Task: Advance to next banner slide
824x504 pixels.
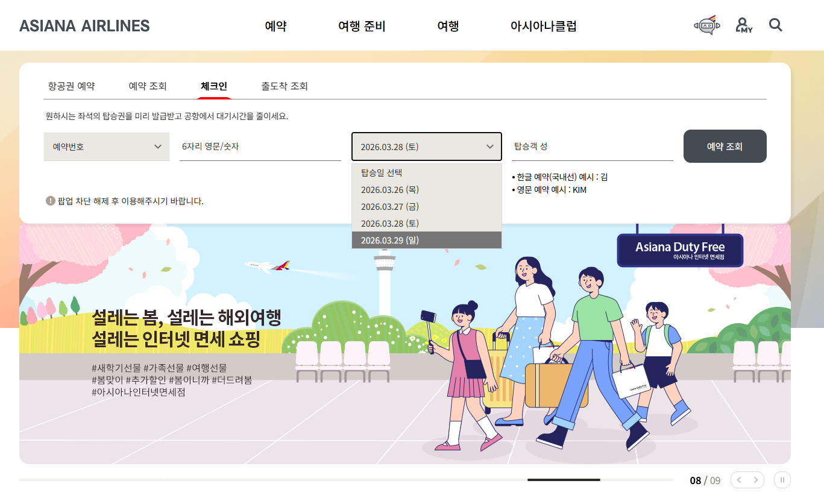Action: [756, 480]
